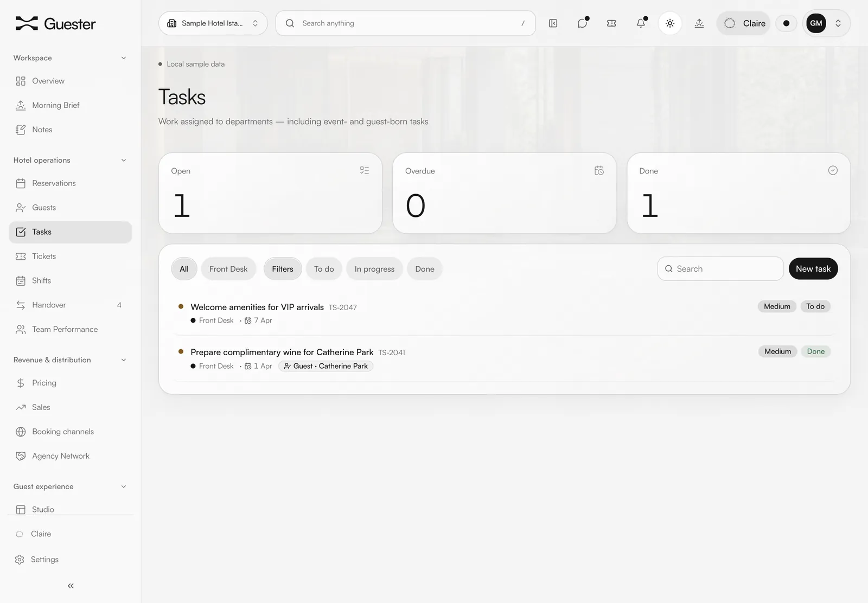Create a New task
This screenshot has height=603, width=868.
pos(813,269)
